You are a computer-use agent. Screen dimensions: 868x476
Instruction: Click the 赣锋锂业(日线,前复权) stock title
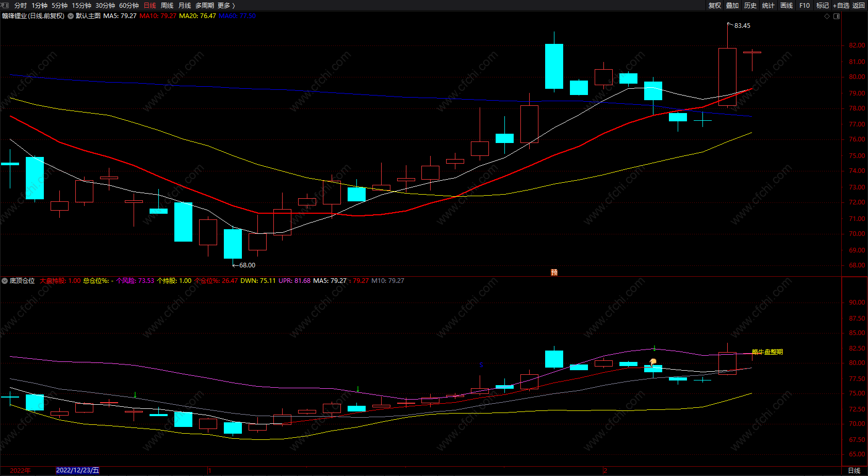pyautogui.click(x=33, y=16)
